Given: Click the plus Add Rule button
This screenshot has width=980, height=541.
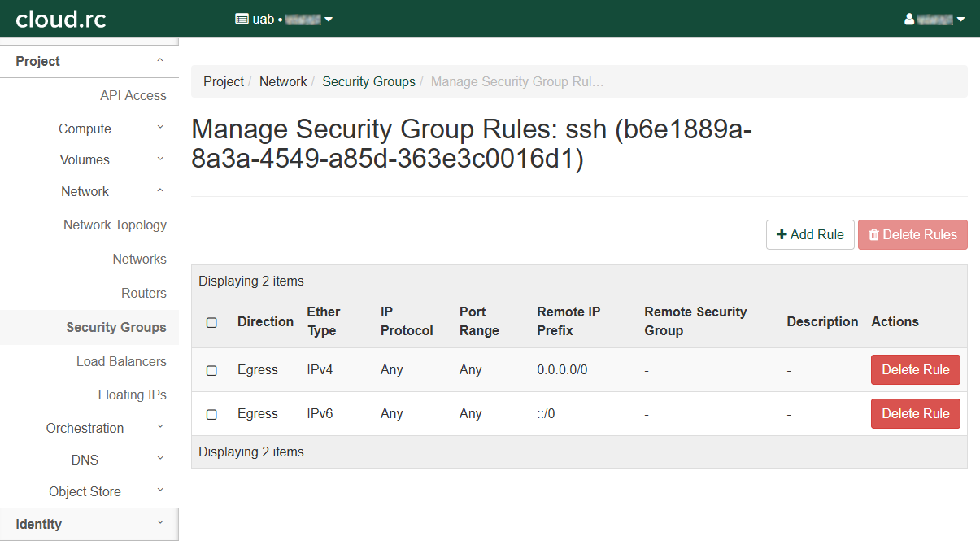Looking at the screenshot, I should (810, 234).
